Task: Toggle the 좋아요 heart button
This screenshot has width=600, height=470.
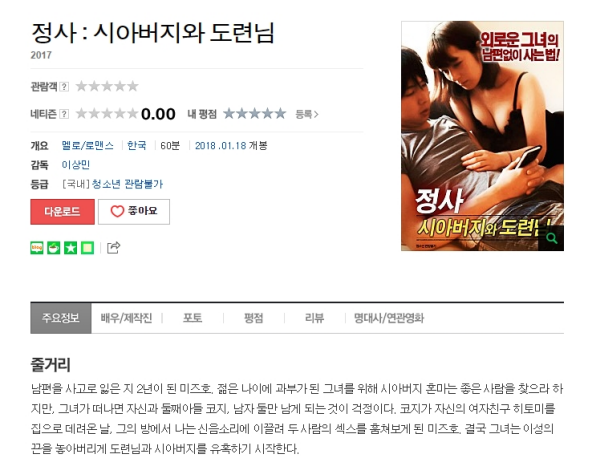Action: click(134, 212)
